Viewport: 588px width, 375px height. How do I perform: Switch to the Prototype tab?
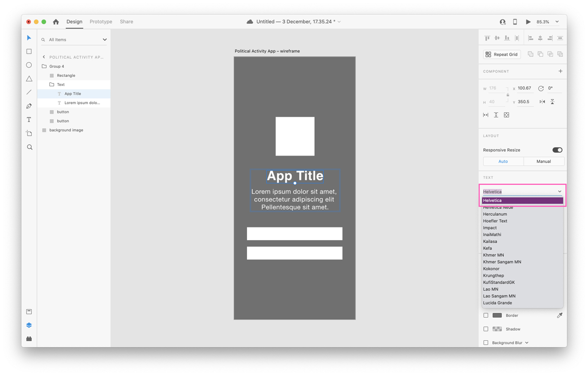101,22
